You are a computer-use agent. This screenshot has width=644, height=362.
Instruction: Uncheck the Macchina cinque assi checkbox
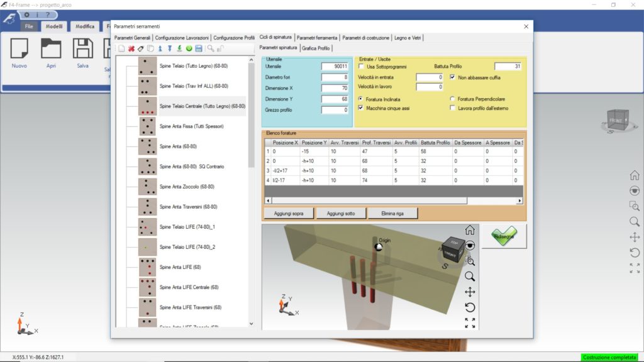pyautogui.click(x=361, y=108)
